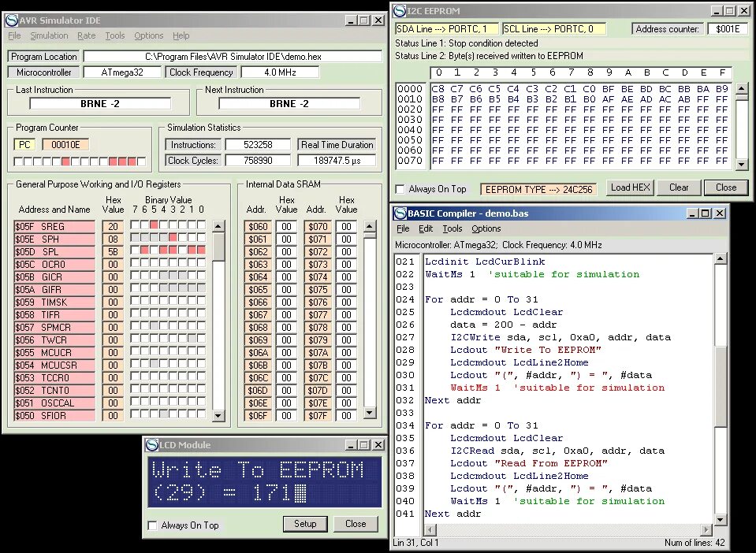Click the Load HEX button

click(630, 187)
